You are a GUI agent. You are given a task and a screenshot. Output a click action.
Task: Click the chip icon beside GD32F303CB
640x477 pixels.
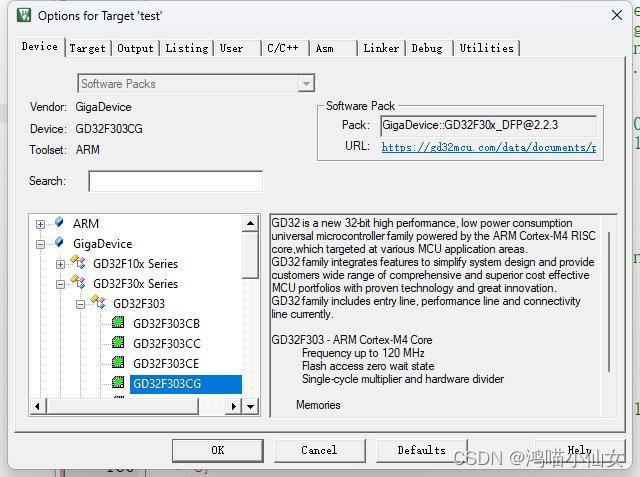(118, 322)
